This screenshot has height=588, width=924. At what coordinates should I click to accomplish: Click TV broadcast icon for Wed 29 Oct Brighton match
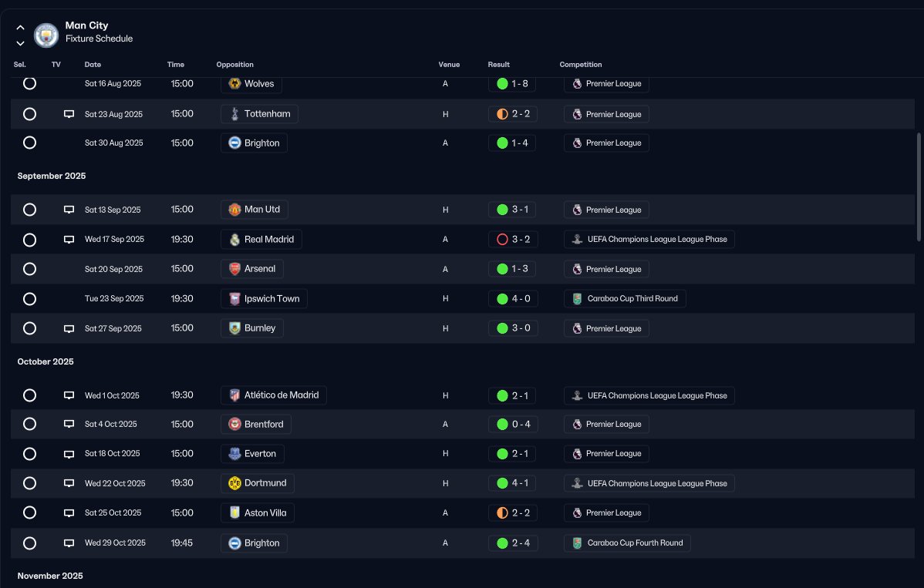[x=69, y=543]
